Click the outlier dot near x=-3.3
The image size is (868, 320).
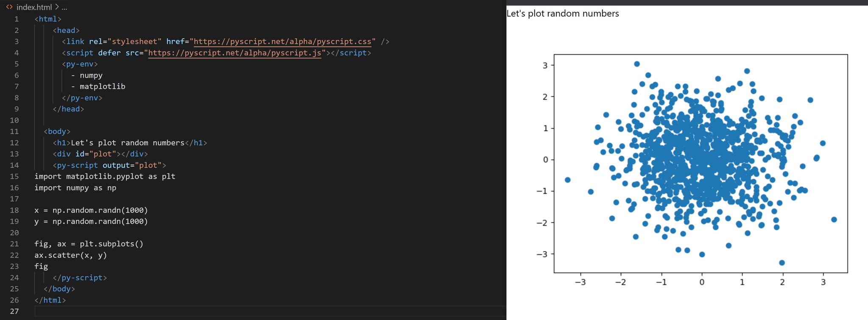pyautogui.click(x=568, y=180)
